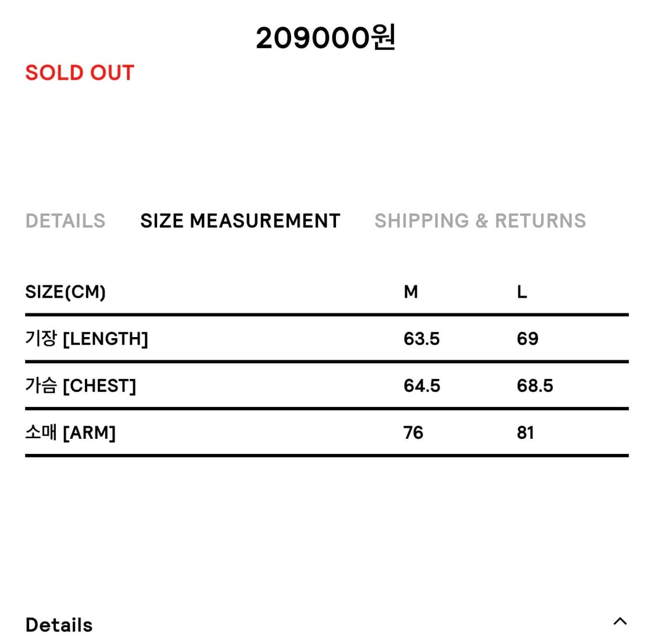This screenshot has width=654, height=644.
Task: Select the L size column header
Action: pos(521,292)
